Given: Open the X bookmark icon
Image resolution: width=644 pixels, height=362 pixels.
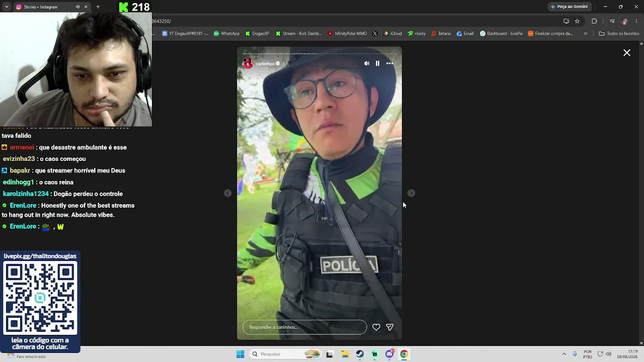Looking at the screenshot, I should (375, 34).
